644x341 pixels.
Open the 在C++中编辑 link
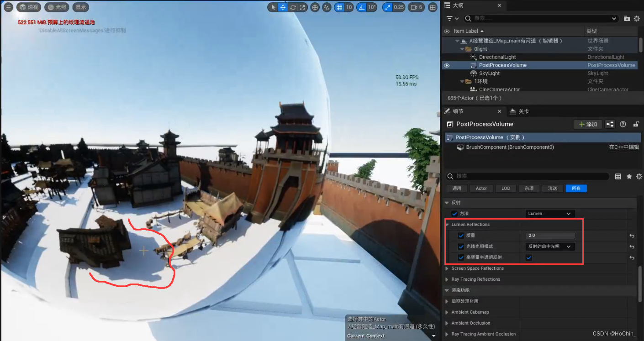point(624,147)
